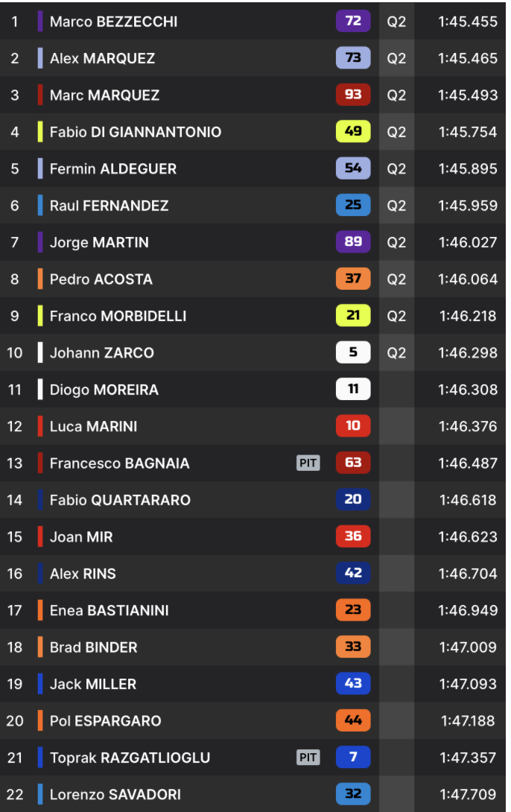Click the red number 63 badge
The height and width of the screenshot is (812, 511).
tap(353, 463)
